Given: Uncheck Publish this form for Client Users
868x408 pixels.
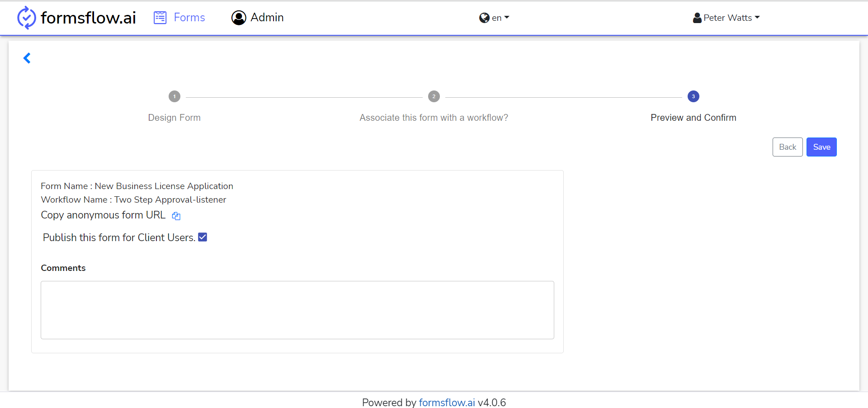Looking at the screenshot, I should coord(203,237).
